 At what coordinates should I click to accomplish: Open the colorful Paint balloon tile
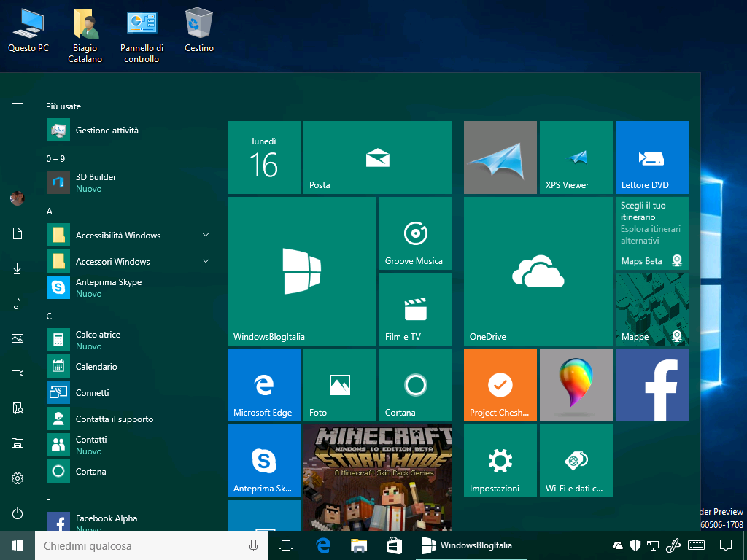point(576,385)
